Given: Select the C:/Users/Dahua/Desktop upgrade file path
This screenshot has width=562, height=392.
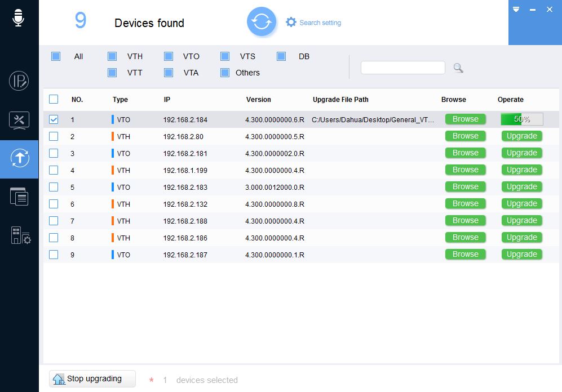Looking at the screenshot, I should point(373,119).
